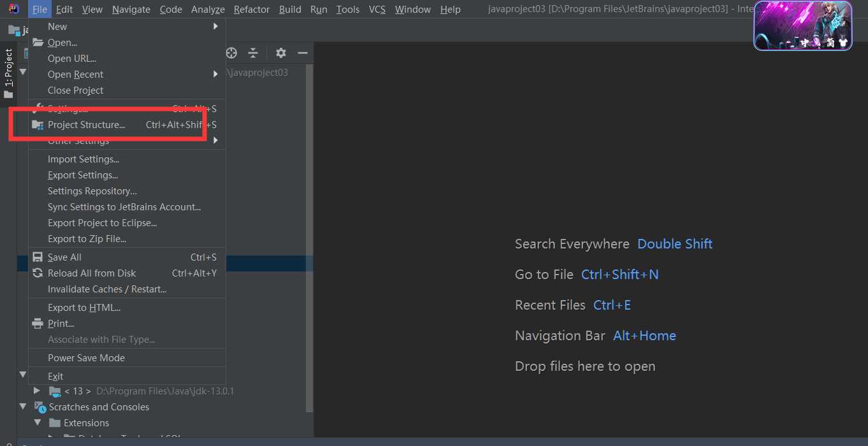Choose Open Recent menu entry
This screenshot has width=868, height=446.
point(127,75)
